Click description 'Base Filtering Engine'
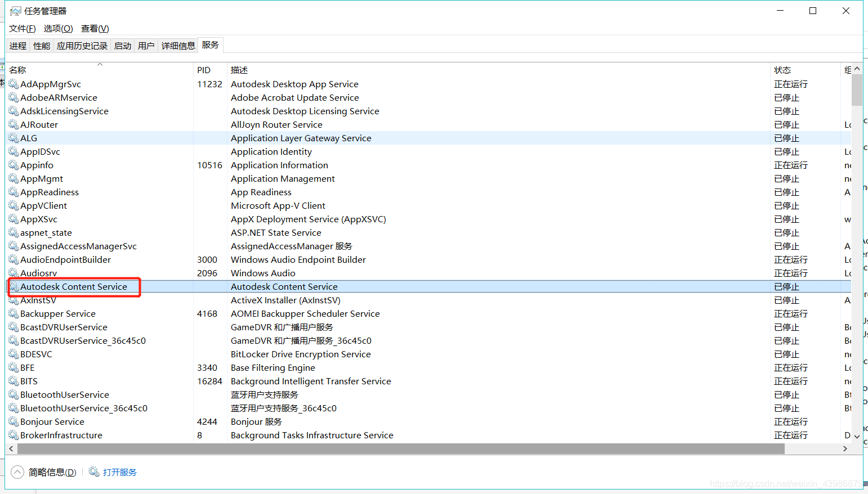 pos(273,367)
